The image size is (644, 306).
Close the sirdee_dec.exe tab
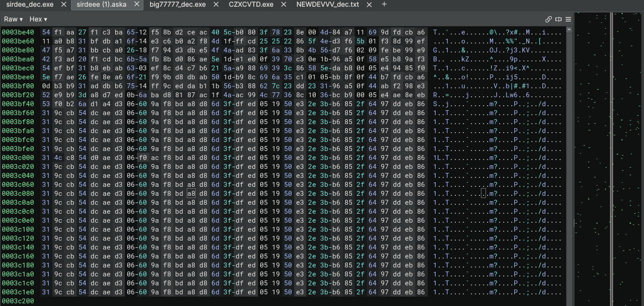pyautogui.click(x=64, y=4)
